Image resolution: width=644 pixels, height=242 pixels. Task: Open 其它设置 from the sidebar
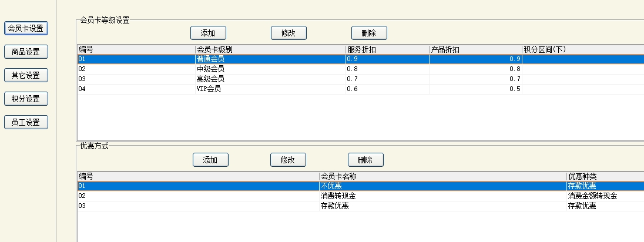26,75
